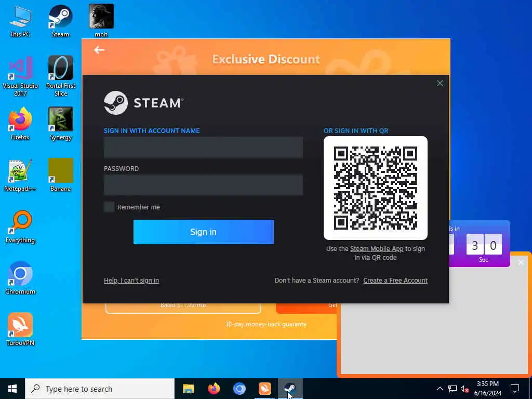Image resolution: width=532 pixels, height=399 pixels.
Task: Enable the Remember me checkbox
Action: 109,207
